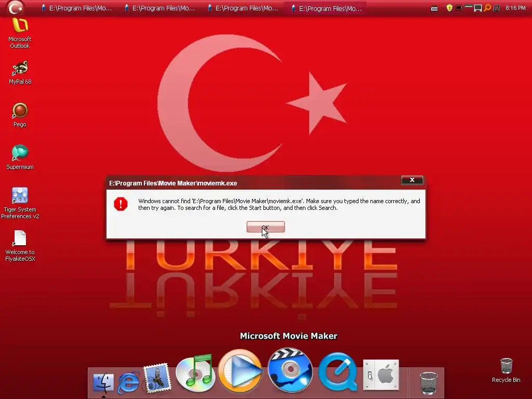Switch to the third E:\Program Files taskbar item

click(243, 8)
